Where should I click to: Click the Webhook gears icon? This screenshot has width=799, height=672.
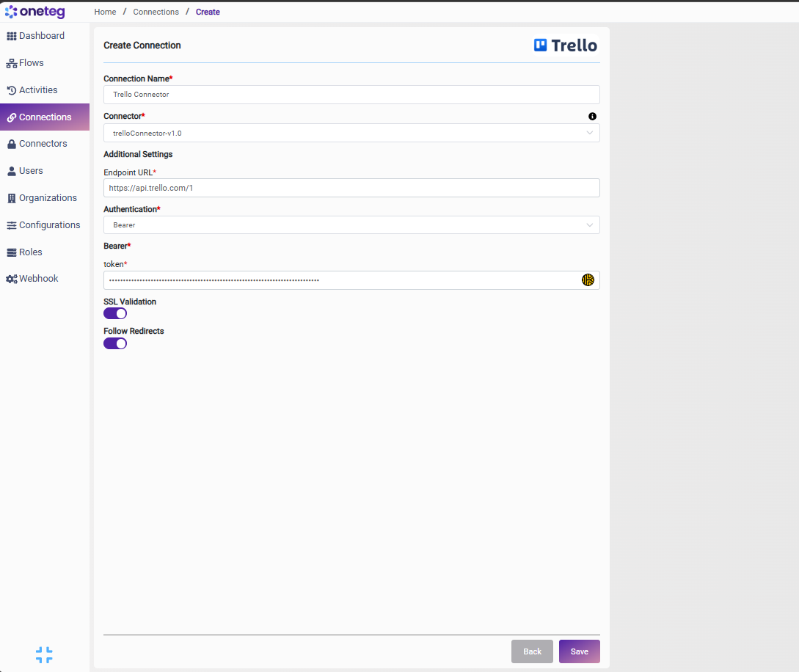(12, 279)
